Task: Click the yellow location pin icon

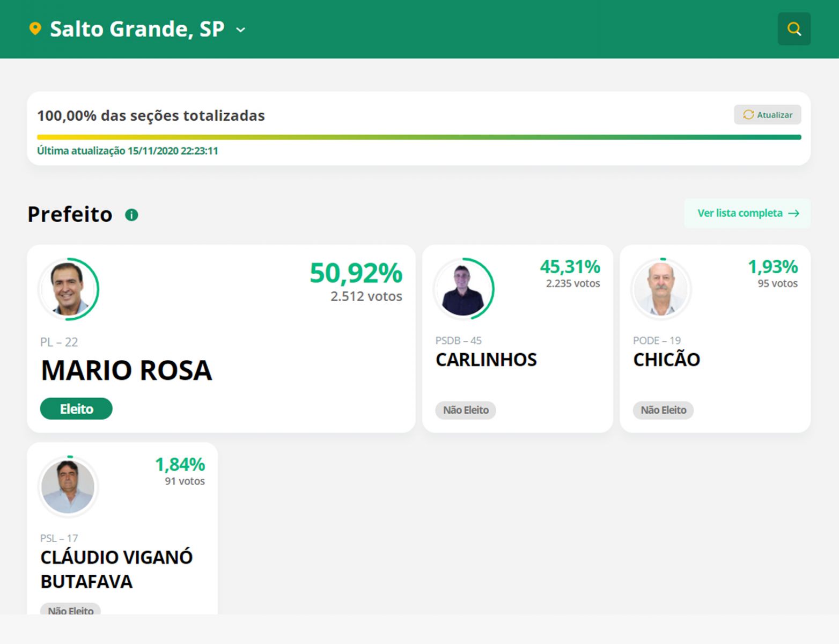Action: tap(35, 29)
